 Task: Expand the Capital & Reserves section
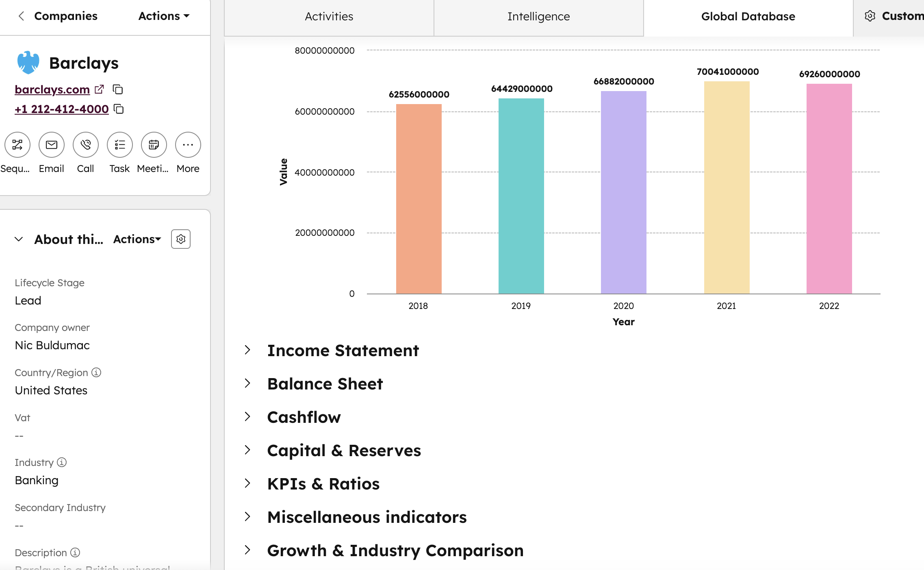[247, 450]
